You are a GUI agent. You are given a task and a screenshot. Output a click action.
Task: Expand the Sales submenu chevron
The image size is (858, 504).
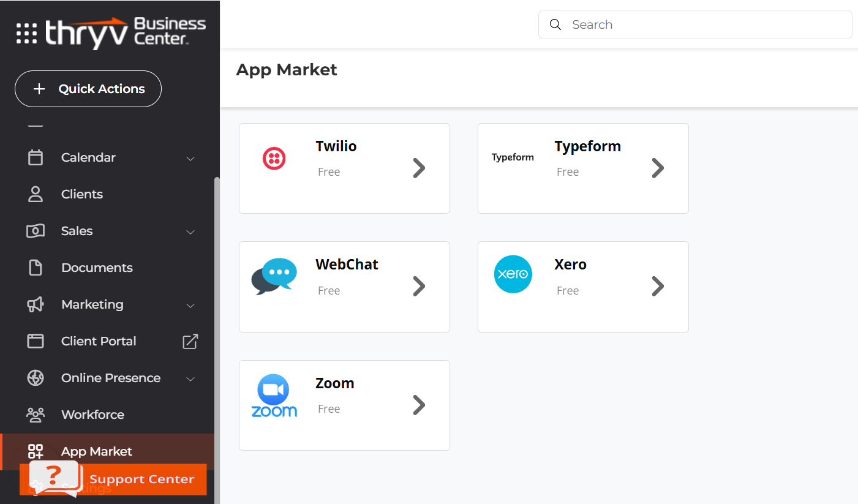[190, 231]
